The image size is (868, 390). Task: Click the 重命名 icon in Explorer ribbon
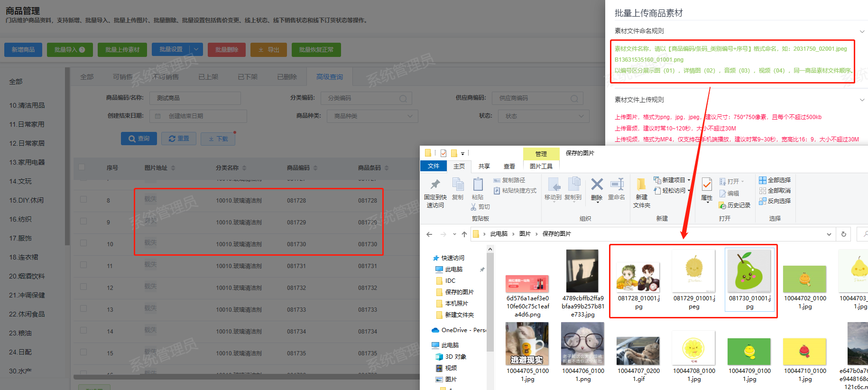617,184
